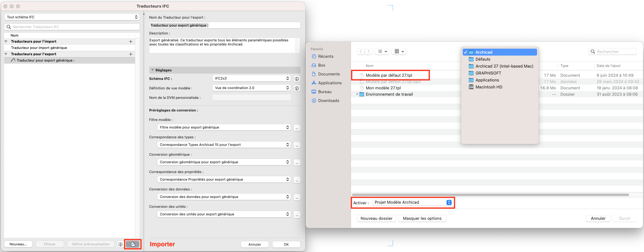The width and height of the screenshot is (644, 252).
Task: Choose Macintosh HD in location popup
Action: 500,87
